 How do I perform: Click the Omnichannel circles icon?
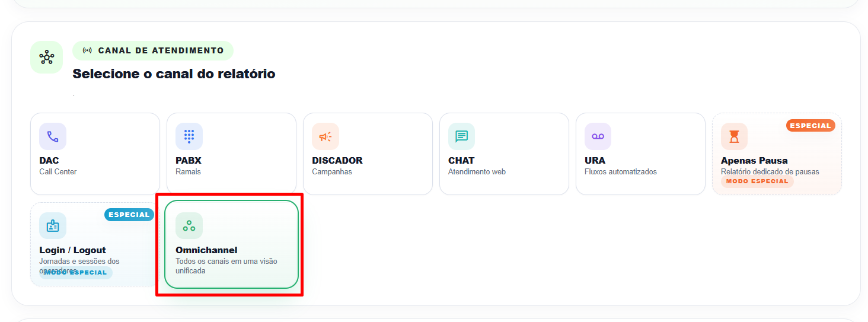189,226
